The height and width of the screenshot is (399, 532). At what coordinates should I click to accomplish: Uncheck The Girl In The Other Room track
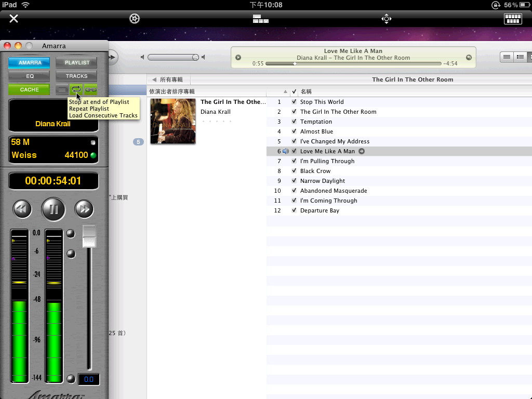coord(294,112)
